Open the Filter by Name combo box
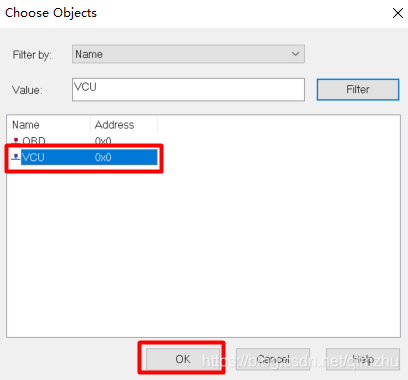Viewport: 408px width, 380px height. click(188, 54)
